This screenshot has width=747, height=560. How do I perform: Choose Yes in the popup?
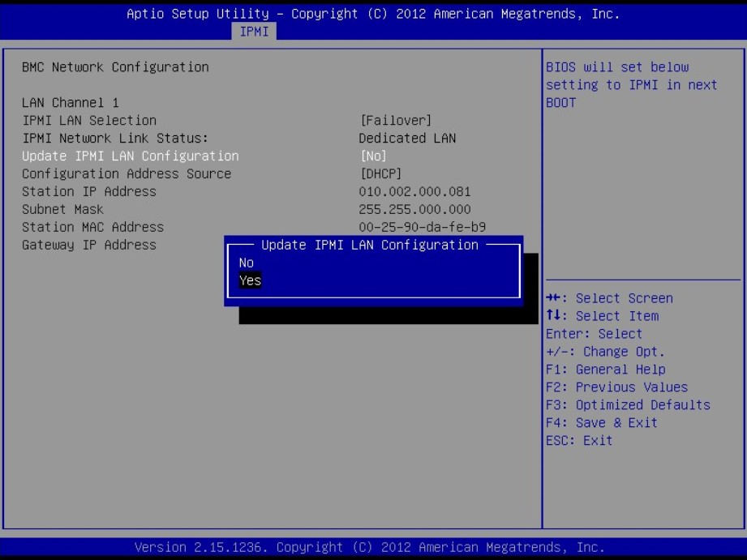click(251, 280)
